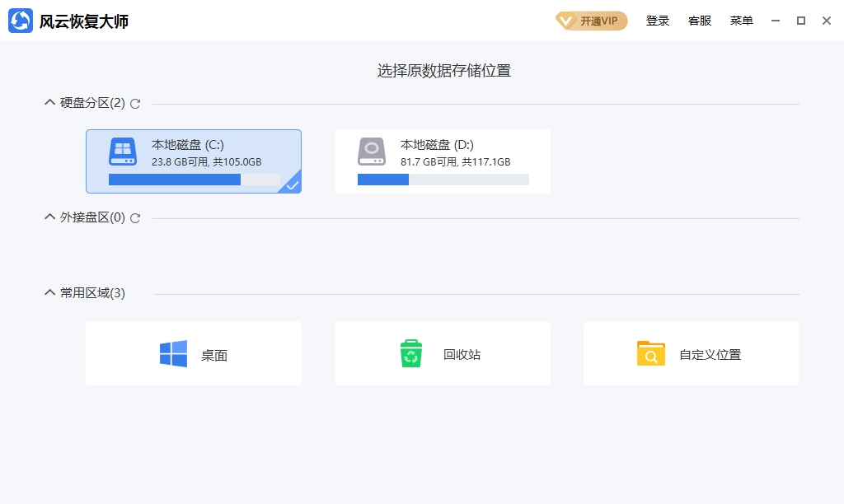This screenshot has height=504, width=844.
Task: Collapse the 外接盘区(0) section
Action: tap(49, 217)
